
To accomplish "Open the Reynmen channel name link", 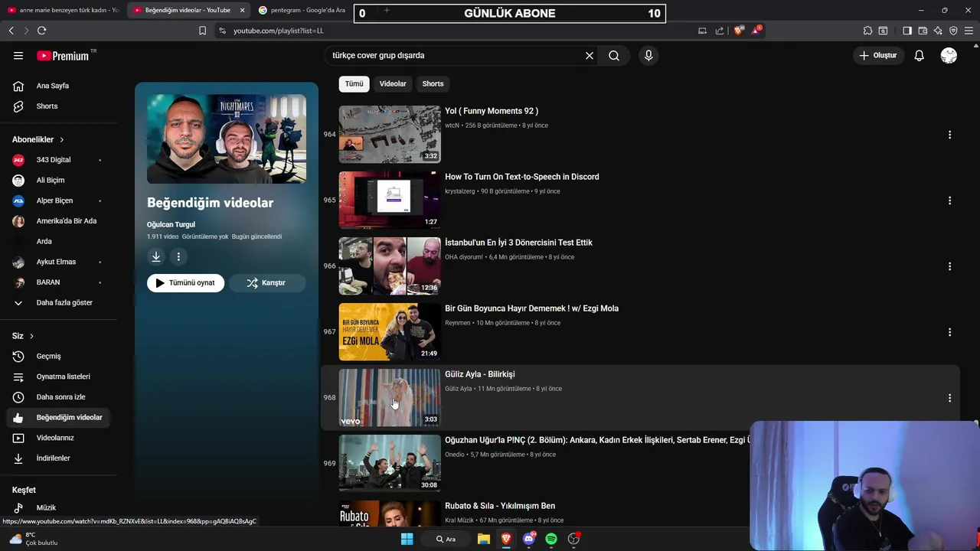I will (x=458, y=323).
